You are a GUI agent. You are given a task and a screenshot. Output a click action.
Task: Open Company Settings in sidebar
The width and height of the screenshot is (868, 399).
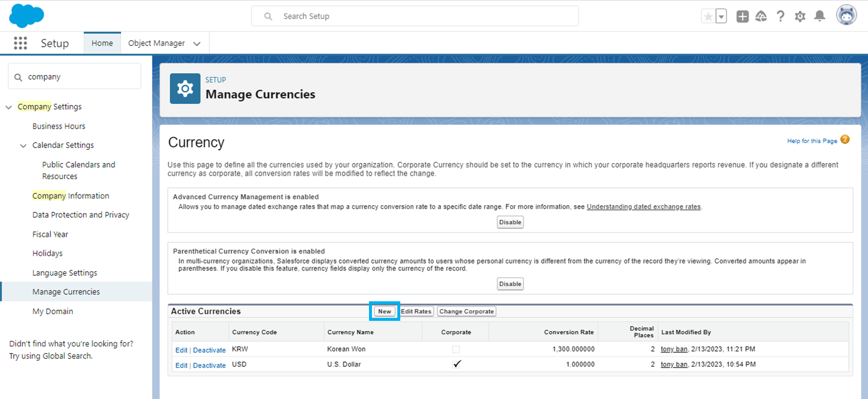pyautogui.click(x=50, y=106)
